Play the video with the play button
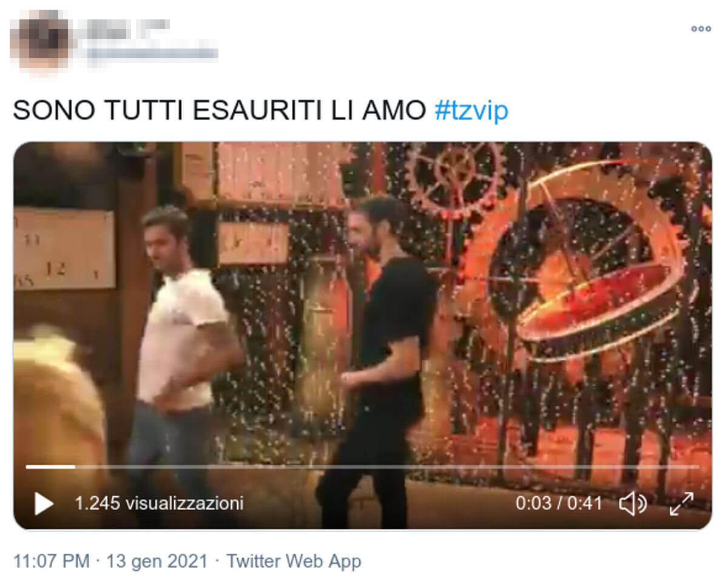 pyautogui.click(x=44, y=503)
